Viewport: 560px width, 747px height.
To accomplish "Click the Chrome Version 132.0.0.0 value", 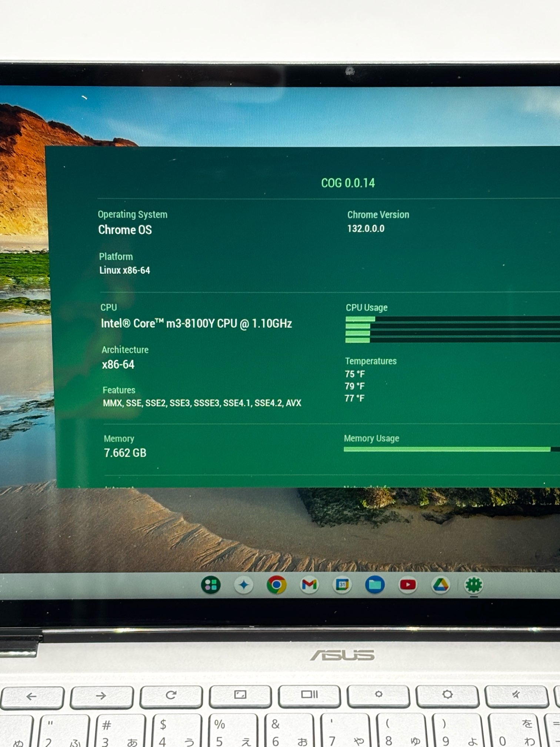I will click(x=366, y=229).
